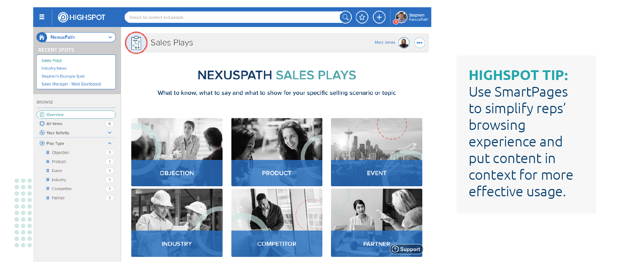The width and height of the screenshot is (644, 269).
Task: Click the Mary Jones name link
Action: point(385,43)
